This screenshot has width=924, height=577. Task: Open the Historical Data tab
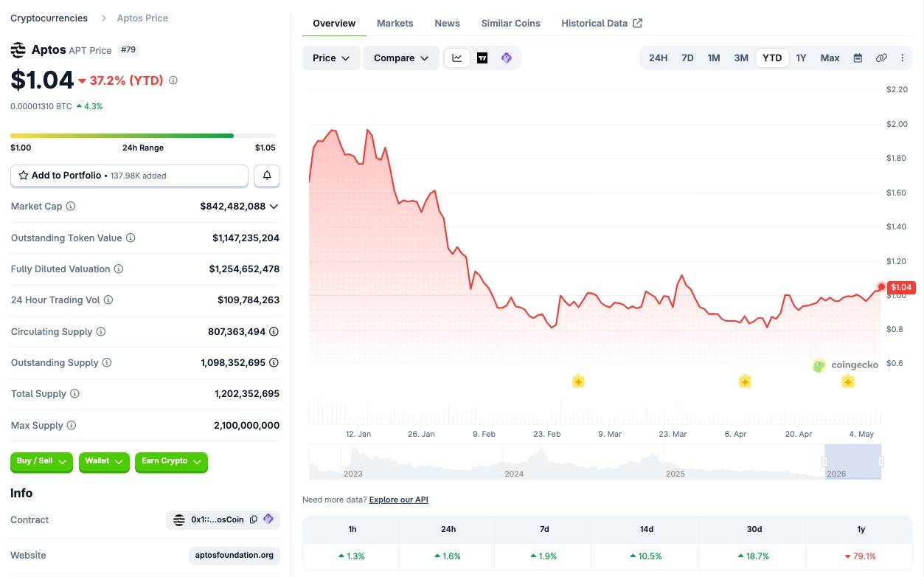[602, 23]
